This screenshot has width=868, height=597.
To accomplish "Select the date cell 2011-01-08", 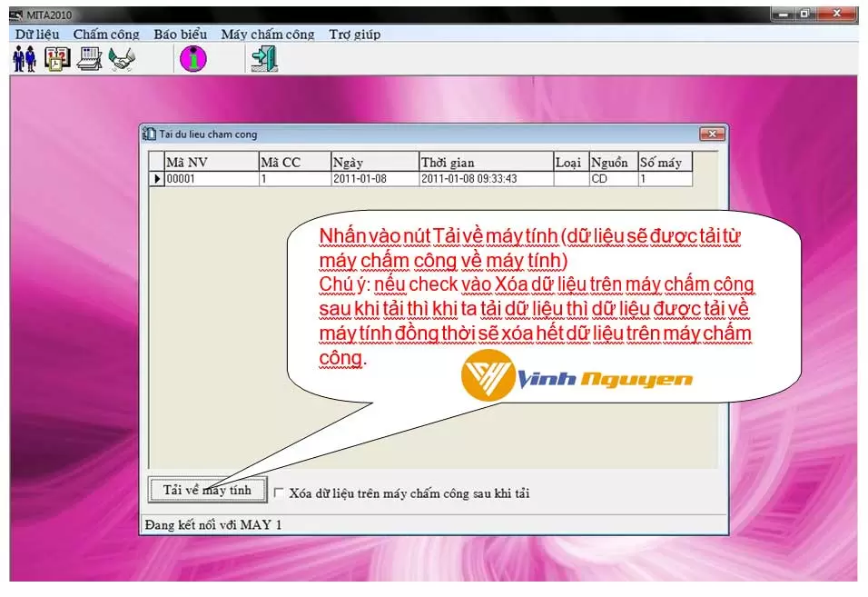I will pos(375,179).
